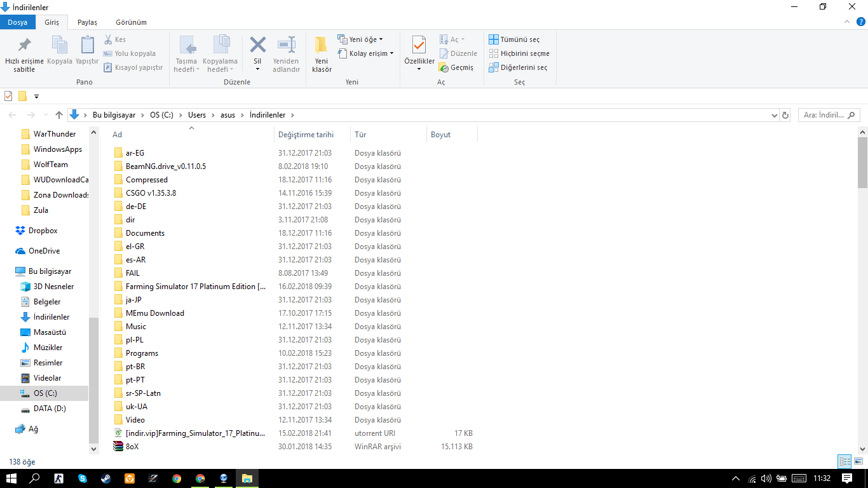868x488 pixels.
Task: Click the Yeniden adlandır rename icon
Action: (287, 44)
